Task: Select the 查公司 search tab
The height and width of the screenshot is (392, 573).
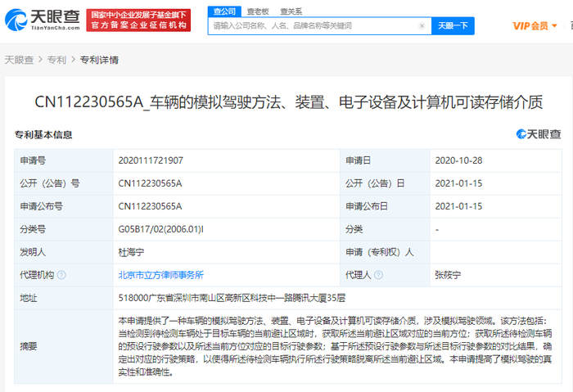Action: point(224,11)
